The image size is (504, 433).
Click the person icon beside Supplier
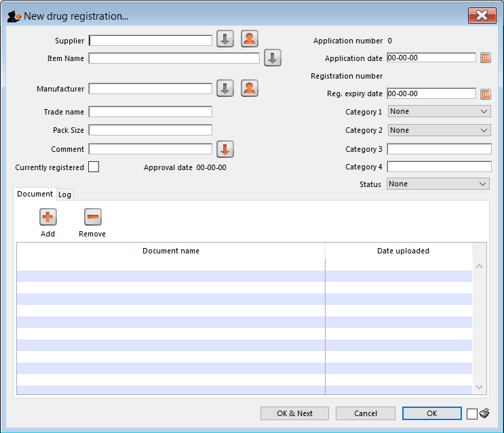click(250, 39)
